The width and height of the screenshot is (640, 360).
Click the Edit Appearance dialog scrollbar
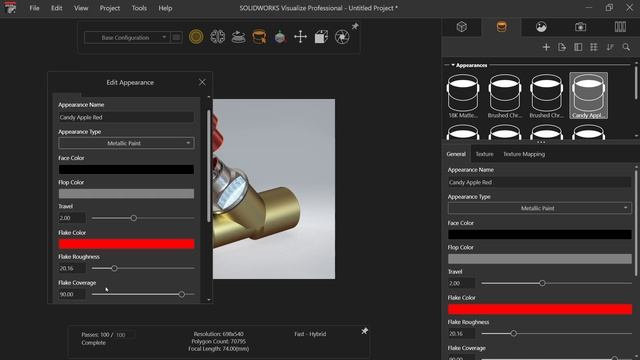209,165
